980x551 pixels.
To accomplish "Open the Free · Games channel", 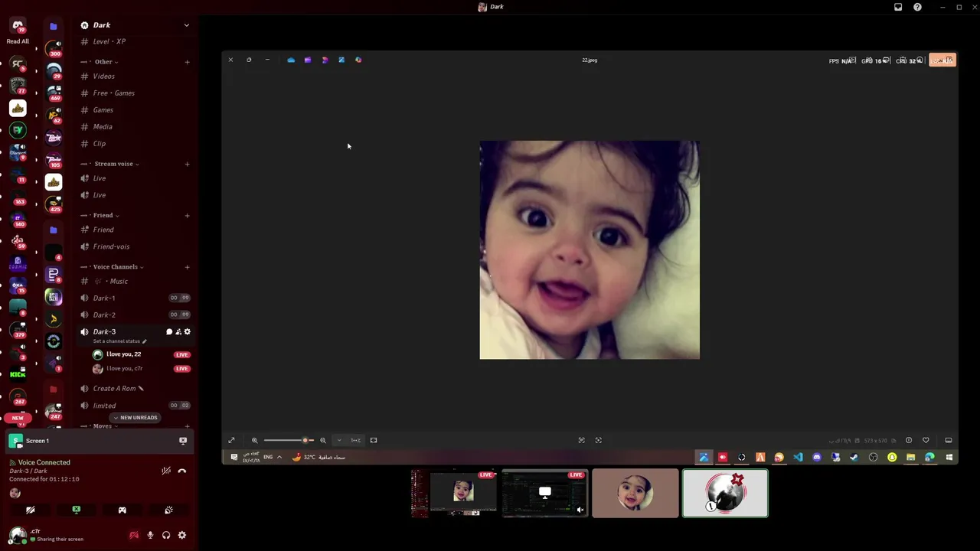I will pos(136,93).
